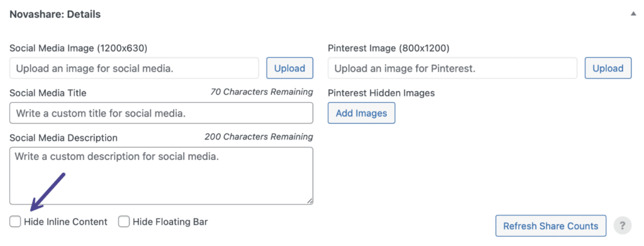This screenshot has height=246, width=644.
Task: Click the Social Media Description label
Action: 64,138
